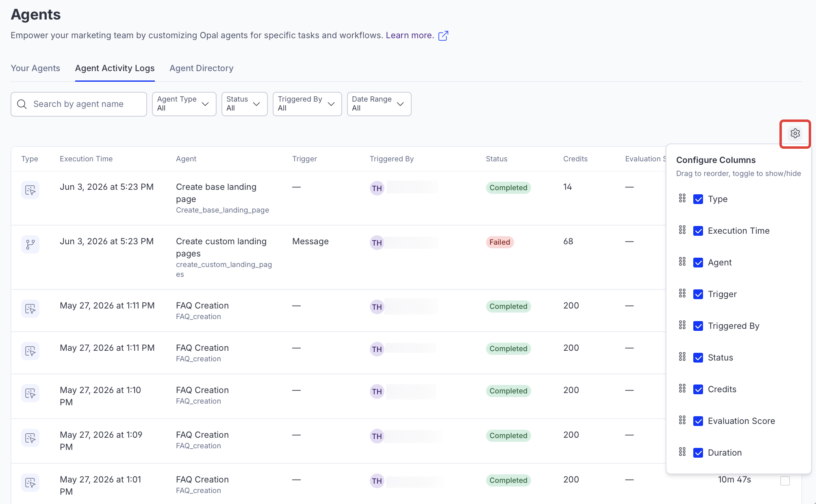Click the Execution Time column header

coord(86,159)
